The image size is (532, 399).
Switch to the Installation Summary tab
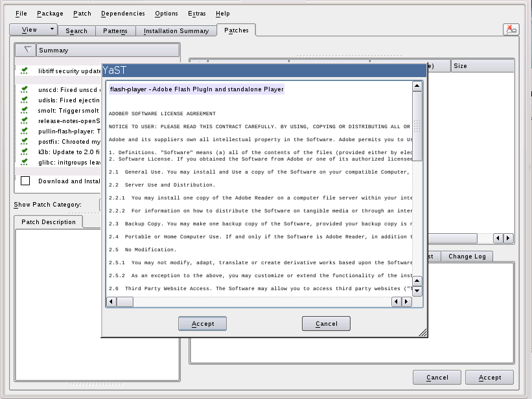[x=176, y=30]
